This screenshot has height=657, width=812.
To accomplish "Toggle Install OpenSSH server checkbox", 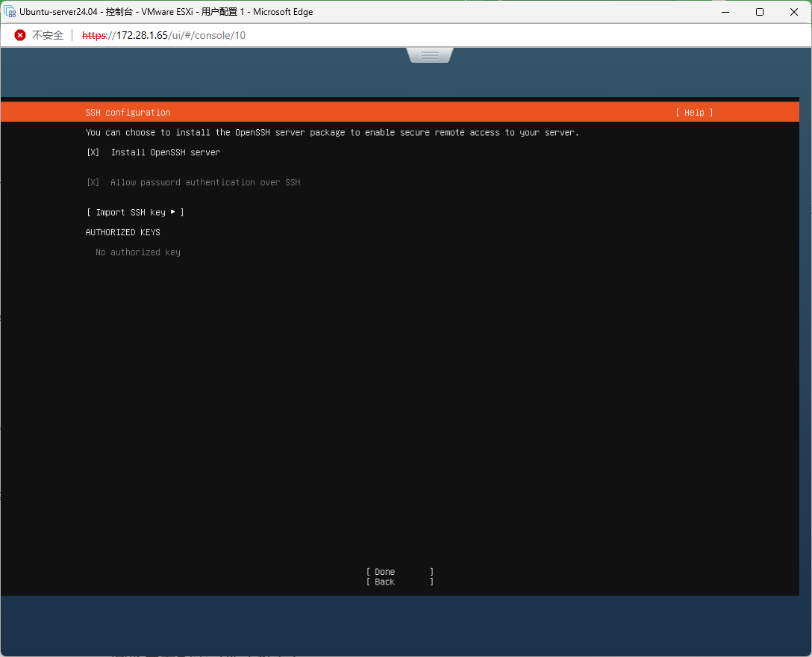I will [x=93, y=152].
